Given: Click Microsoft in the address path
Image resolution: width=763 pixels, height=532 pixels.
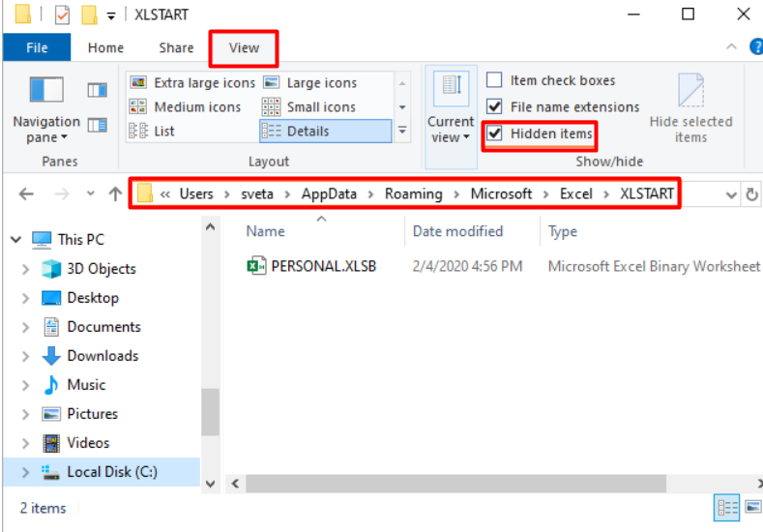Looking at the screenshot, I should pos(501,193).
